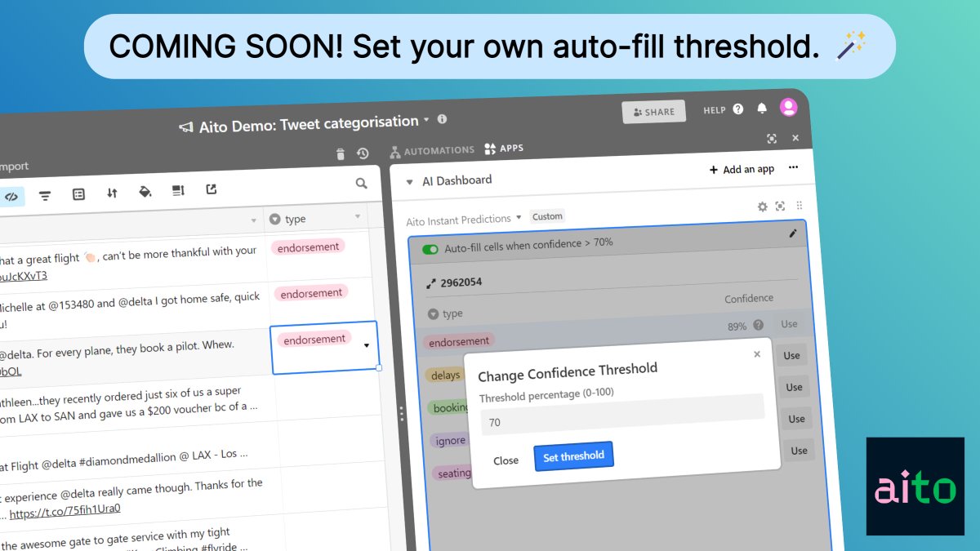Viewport: 980px width, 551px height.
Task: Open the selected endorsement cell dropdown
Action: pyautogui.click(x=367, y=345)
